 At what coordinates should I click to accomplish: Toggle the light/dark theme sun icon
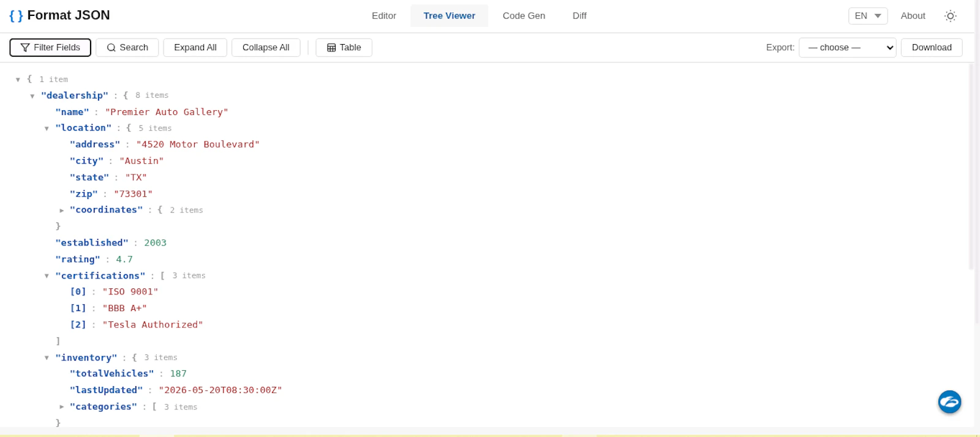coord(950,16)
